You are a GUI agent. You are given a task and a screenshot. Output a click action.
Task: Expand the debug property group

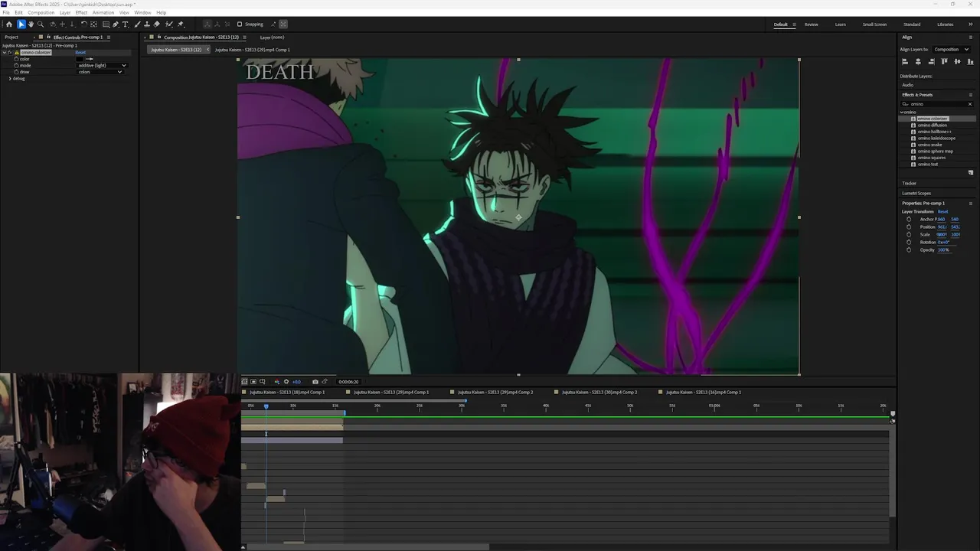pyautogui.click(x=10, y=79)
